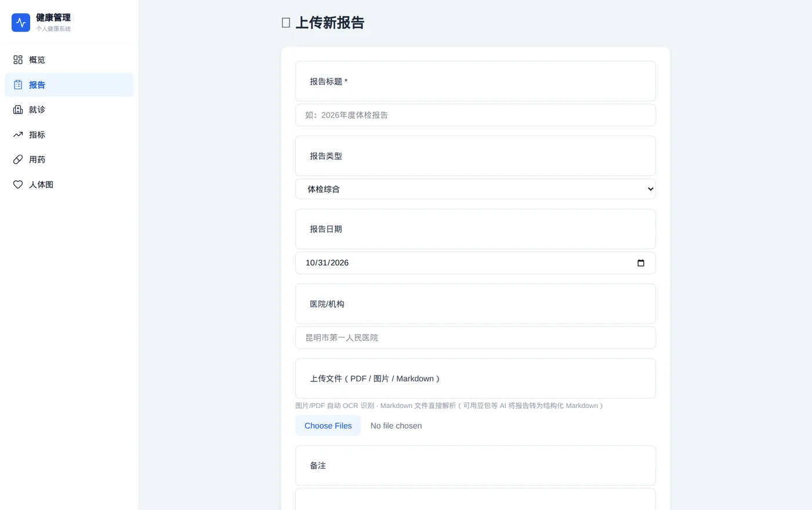The height and width of the screenshot is (510, 812).
Task: Click the blue heartbeat logo icon
Action: (x=21, y=23)
